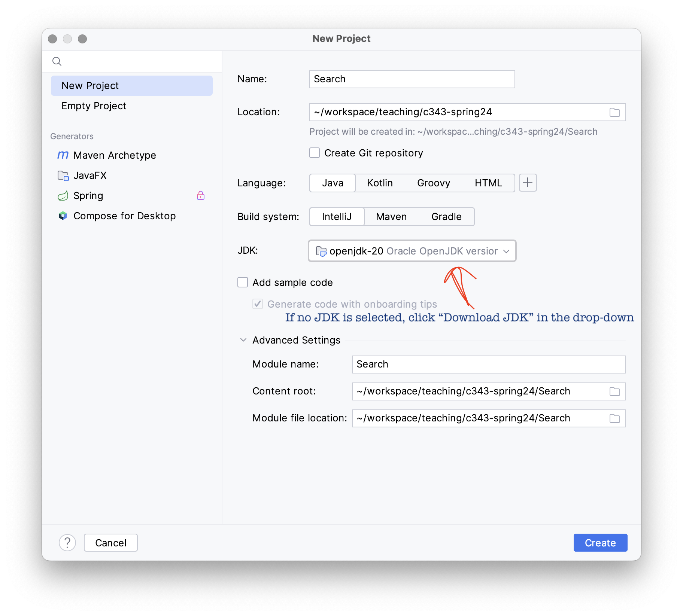This screenshot has width=683, height=616.
Task: Select Empty Project in the sidebar
Action: pyautogui.click(x=132, y=106)
